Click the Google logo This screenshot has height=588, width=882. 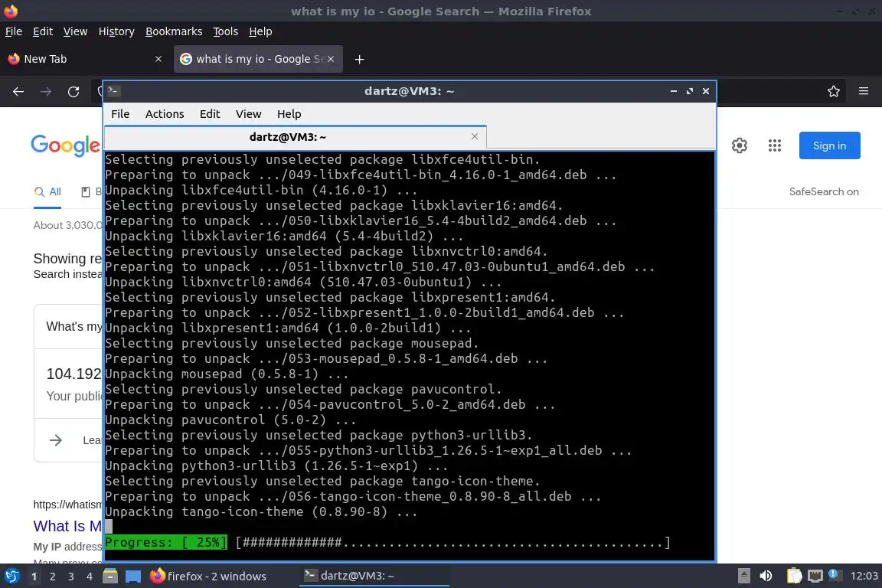pyautogui.click(x=65, y=145)
